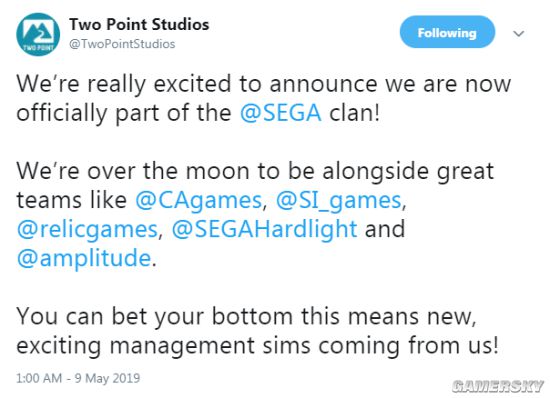The height and width of the screenshot is (398, 550).
Task: Click the GAMERSKY watermark logo
Action: [498, 386]
